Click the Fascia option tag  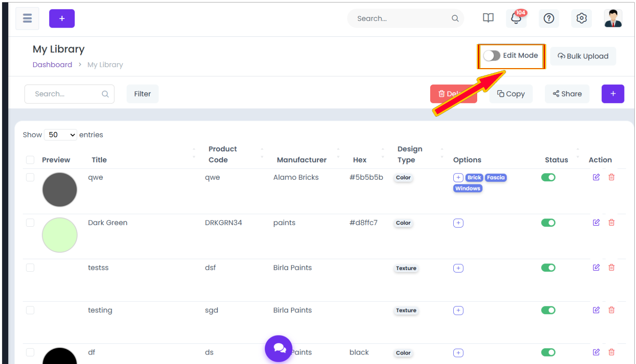[x=496, y=178]
